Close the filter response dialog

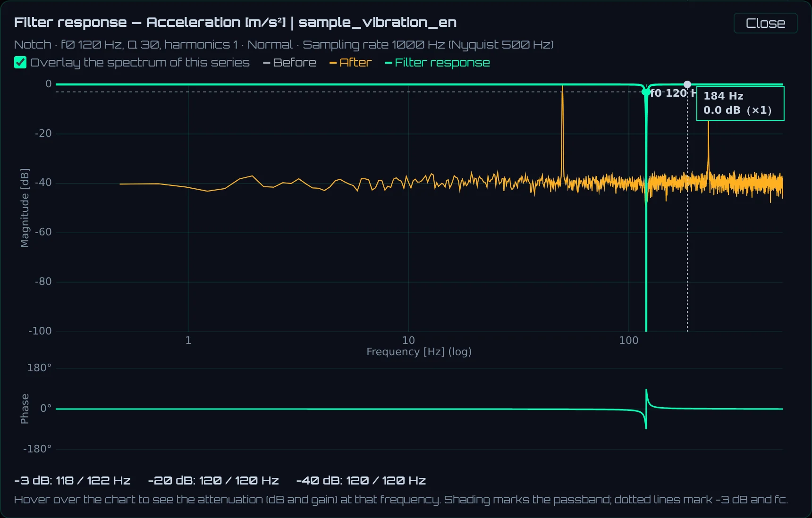[765, 23]
